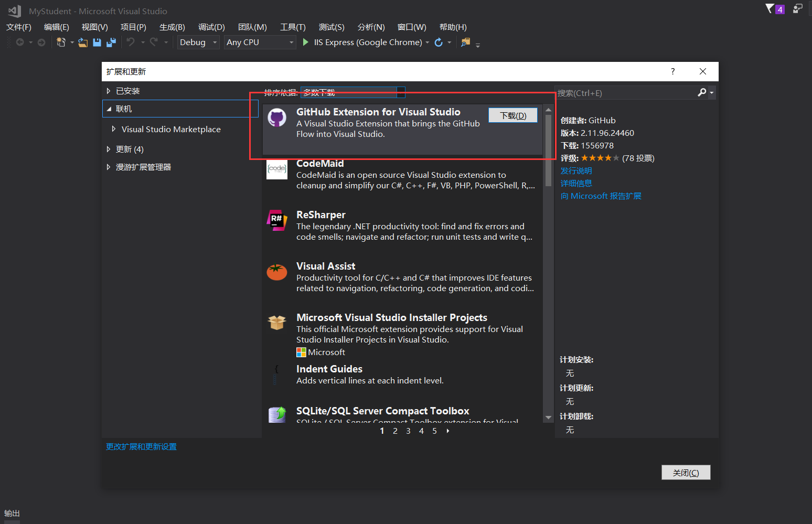This screenshot has width=812, height=524.
Task: Open the search options dropdown arrow
Action: [x=712, y=93]
